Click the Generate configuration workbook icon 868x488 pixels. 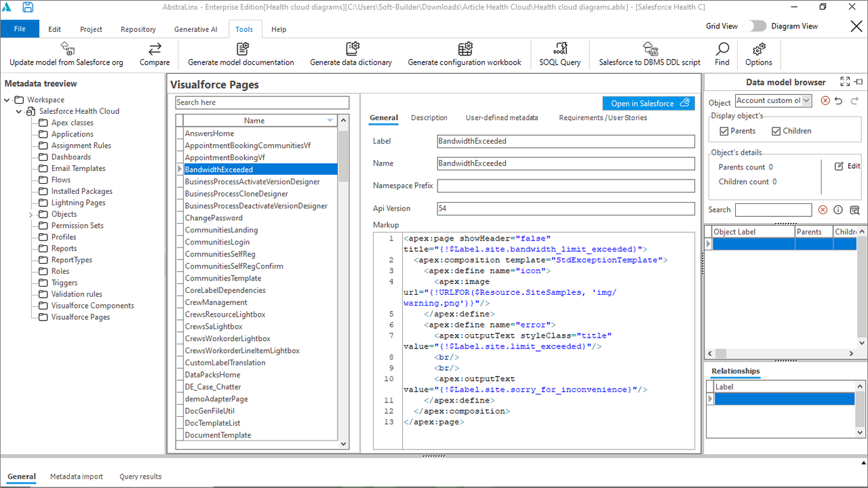pyautogui.click(x=465, y=49)
